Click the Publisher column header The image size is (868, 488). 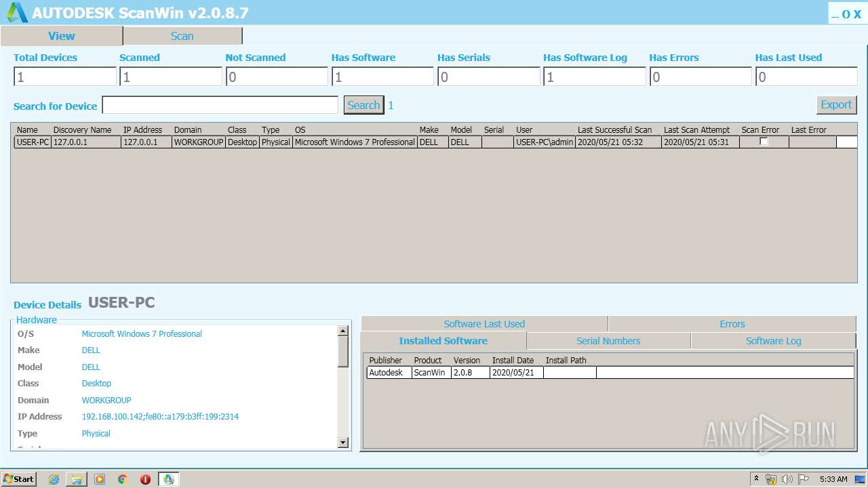point(385,361)
